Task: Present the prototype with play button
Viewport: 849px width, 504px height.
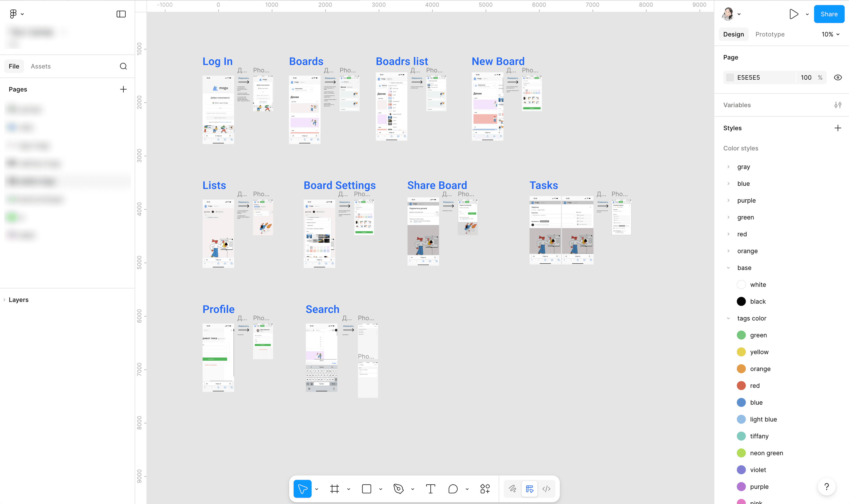Action: pyautogui.click(x=794, y=14)
